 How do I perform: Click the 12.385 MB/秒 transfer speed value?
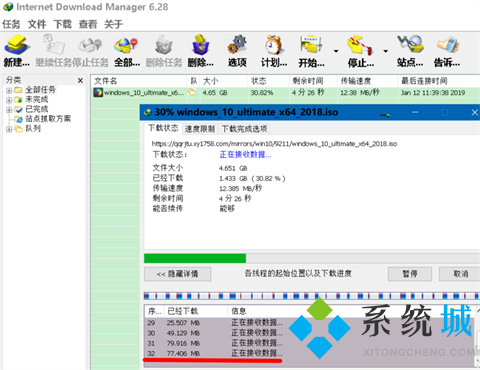(x=240, y=188)
